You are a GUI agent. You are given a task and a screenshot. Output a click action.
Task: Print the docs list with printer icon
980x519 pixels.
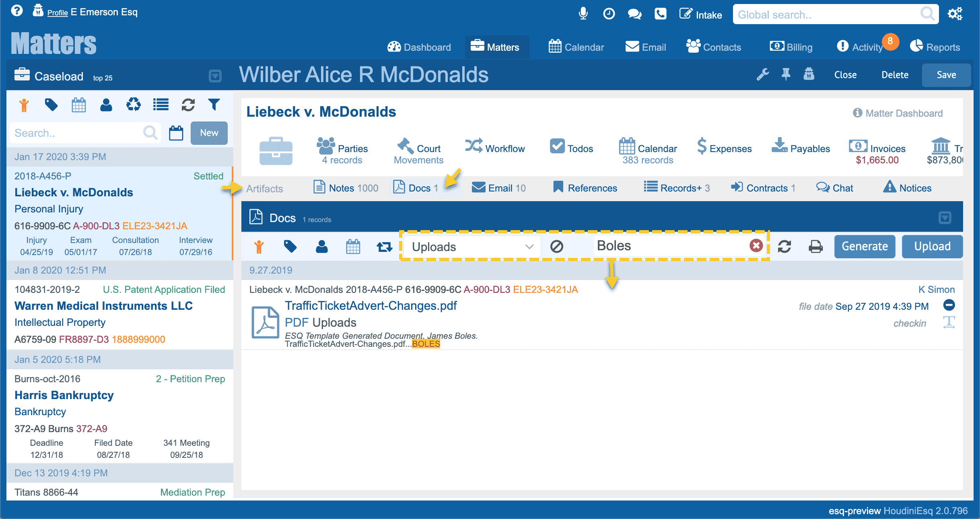tap(815, 246)
